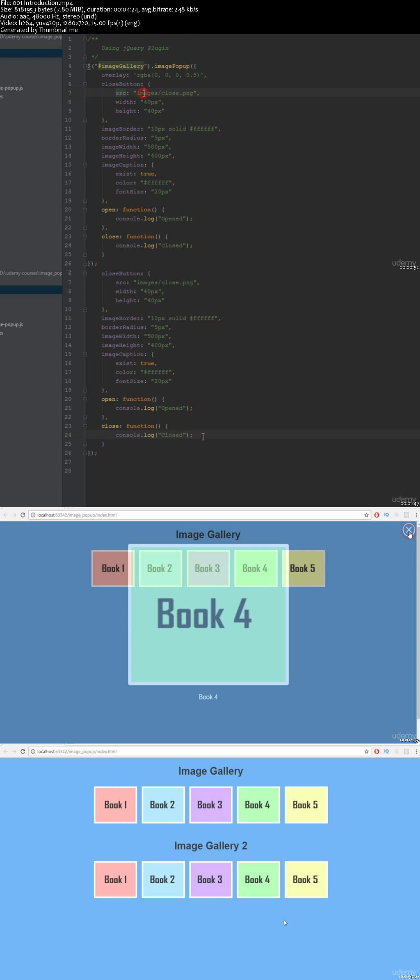Viewport: 420px width, 980px height.
Task: Open Chrome's three-dot menu in 00:02:37 frame
Action: pyautogui.click(x=416, y=515)
